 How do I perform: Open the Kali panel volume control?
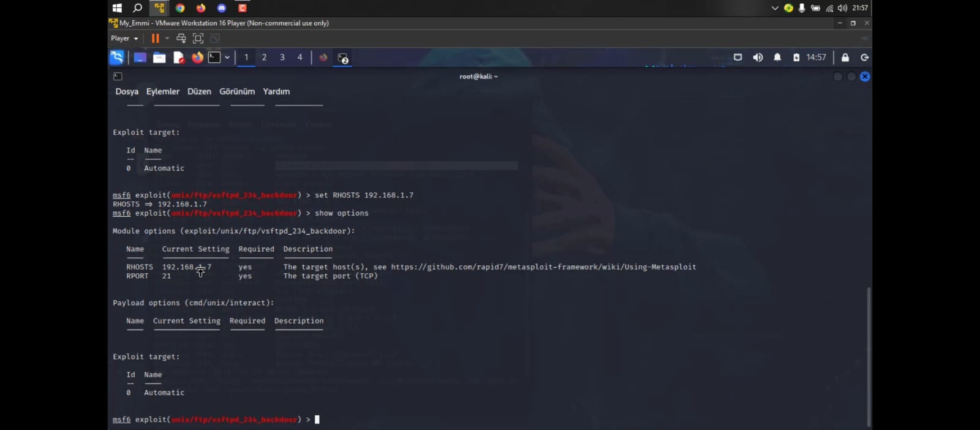tap(758, 58)
